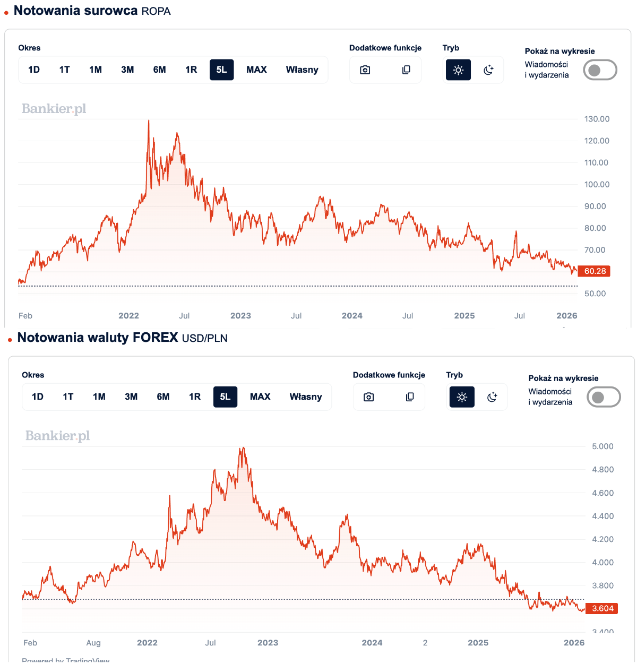This screenshot has height=672, width=637.
Task: Switch the ROPA chart to the 1M period
Action: click(96, 70)
